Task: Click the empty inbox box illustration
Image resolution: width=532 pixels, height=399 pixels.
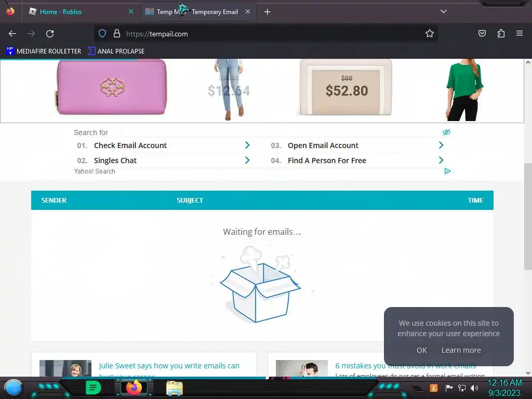Action: coord(260,284)
